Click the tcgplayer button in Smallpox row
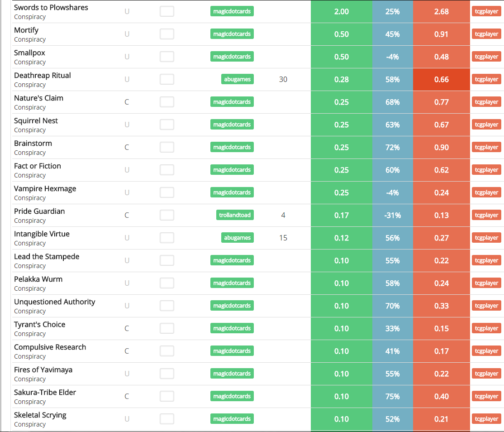The height and width of the screenshot is (432, 504). coord(486,57)
